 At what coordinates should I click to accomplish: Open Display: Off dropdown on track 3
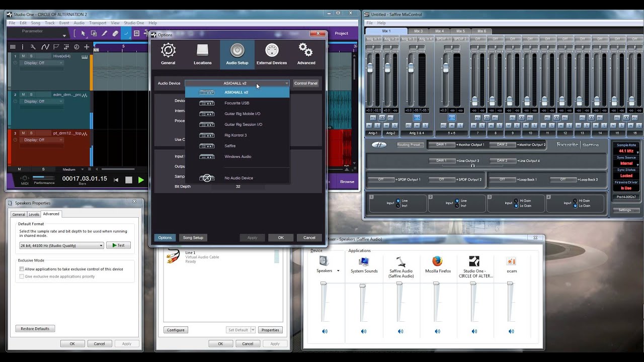[x=42, y=140]
